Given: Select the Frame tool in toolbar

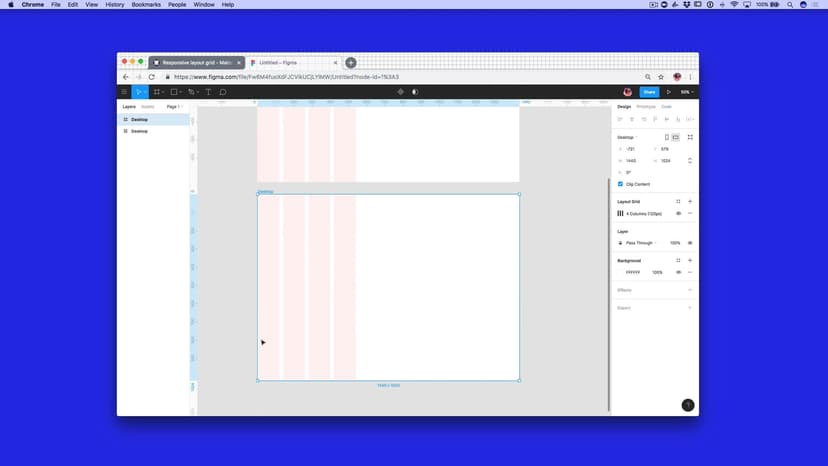Looking at the screenshot, I should 157,92.
